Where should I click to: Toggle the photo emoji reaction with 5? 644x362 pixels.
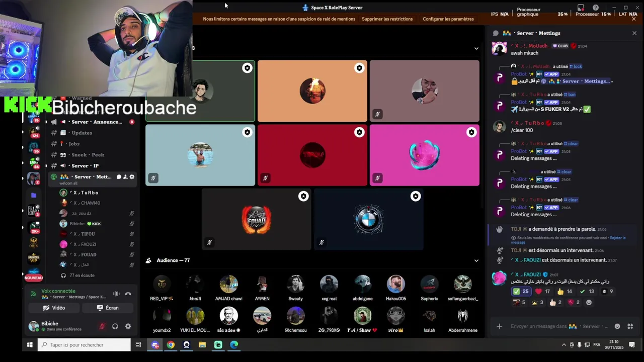[x=519, y=302]
